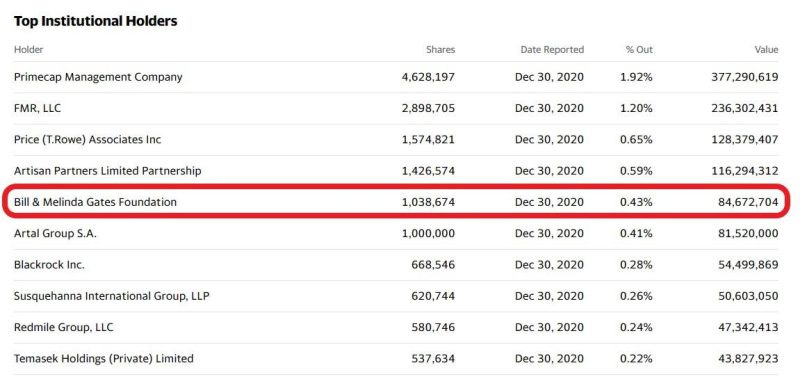The image size is (800, 386).
Task: Click the Top Institutional Holders heading
Action: [95, 21]
